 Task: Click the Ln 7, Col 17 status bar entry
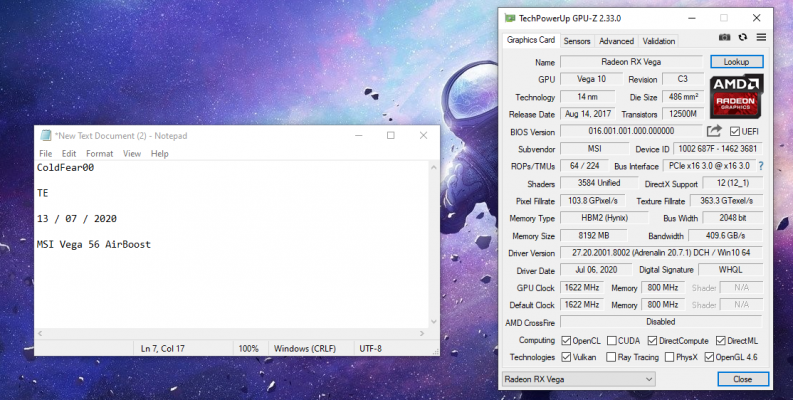(x=162, y=348)
